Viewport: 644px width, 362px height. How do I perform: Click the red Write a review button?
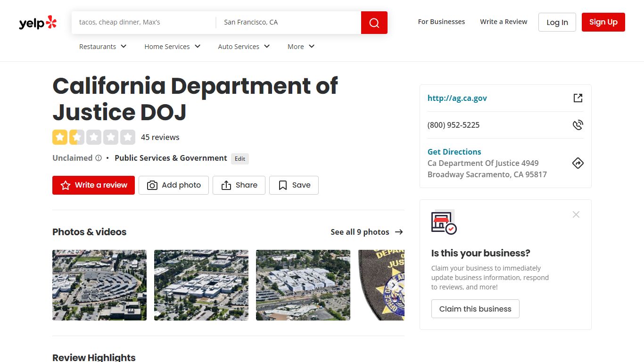pyautogui.click(x=93, y=185)
